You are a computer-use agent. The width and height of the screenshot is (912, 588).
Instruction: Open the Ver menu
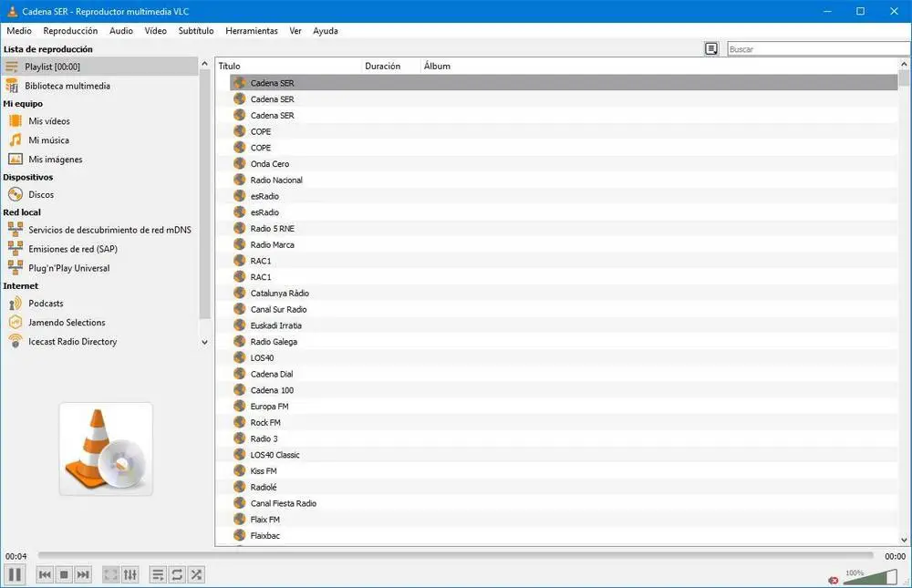click(295, 31)
